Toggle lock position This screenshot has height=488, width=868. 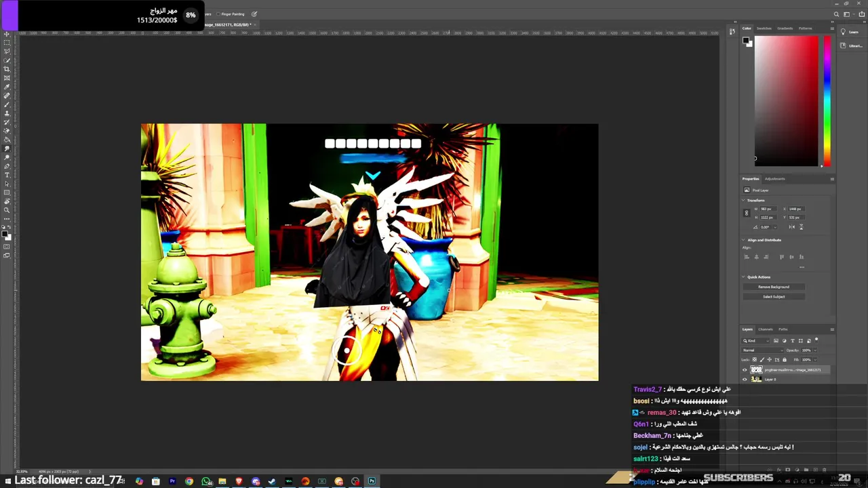tap(770, 360)
